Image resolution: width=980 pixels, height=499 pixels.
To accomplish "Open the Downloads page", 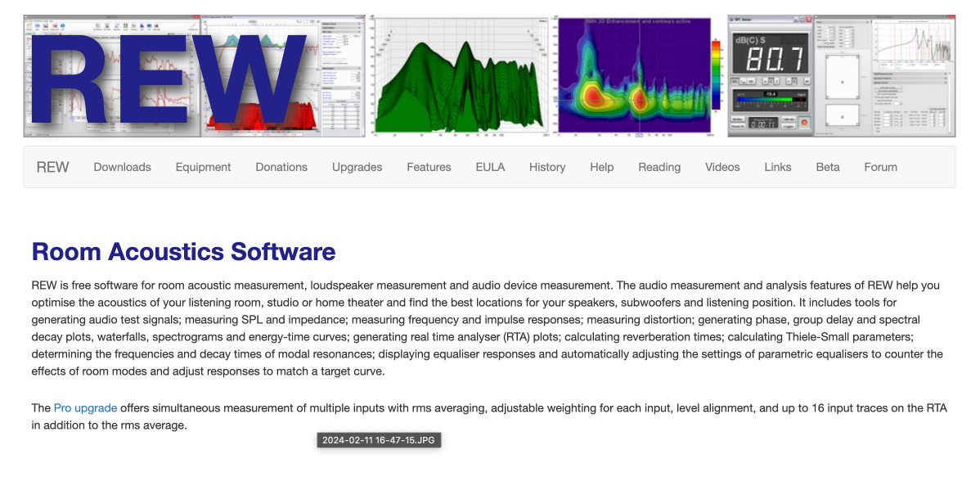I will click(123, 167).
